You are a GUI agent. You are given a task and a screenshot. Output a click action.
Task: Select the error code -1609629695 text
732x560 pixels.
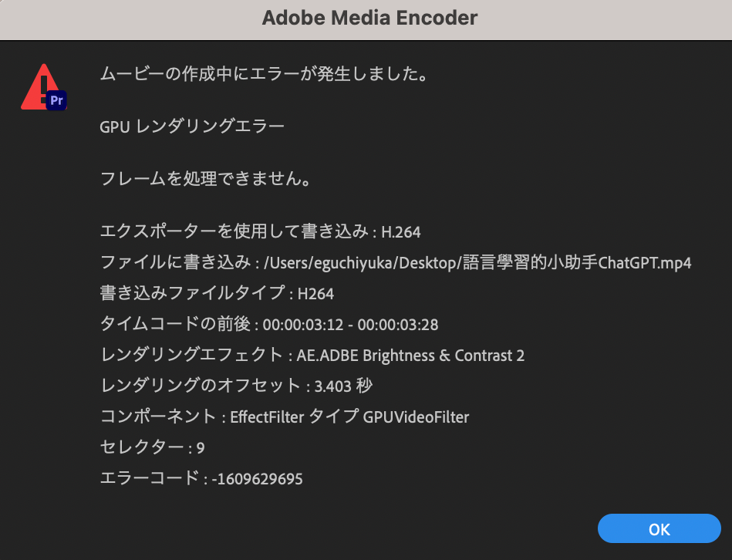point(202,478)
